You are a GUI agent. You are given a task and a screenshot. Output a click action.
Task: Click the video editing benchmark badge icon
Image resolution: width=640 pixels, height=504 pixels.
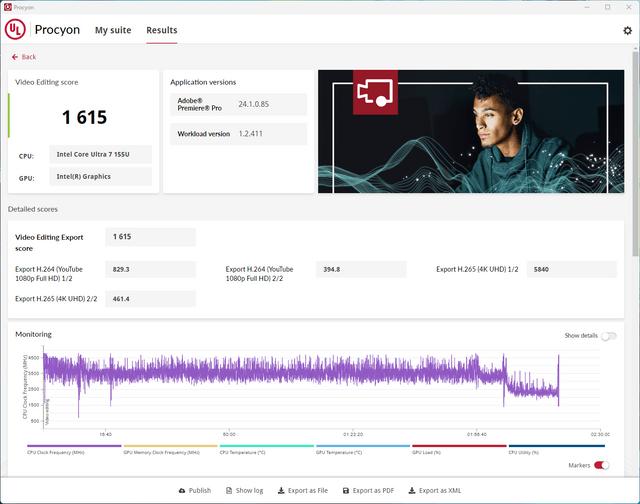[375, 92]
